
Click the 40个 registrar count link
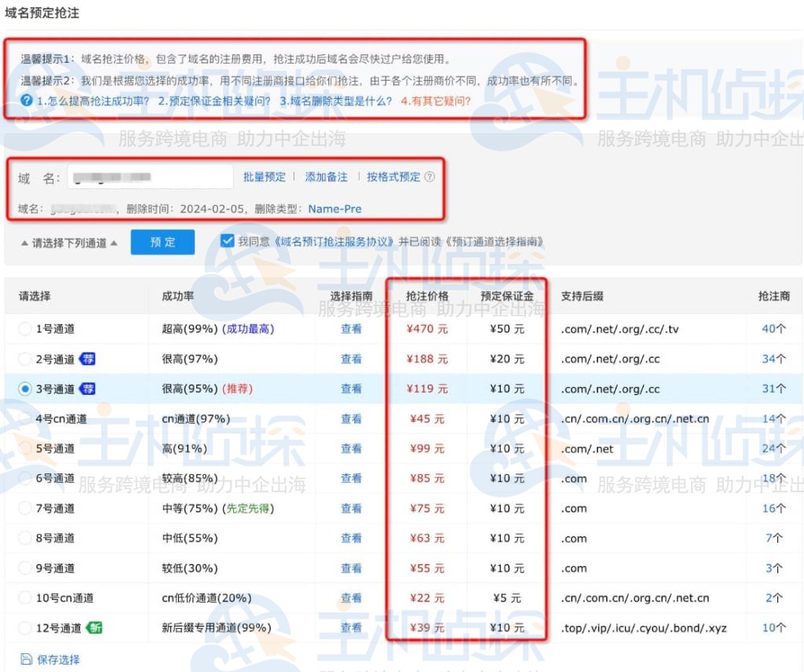tap(773, 329)
